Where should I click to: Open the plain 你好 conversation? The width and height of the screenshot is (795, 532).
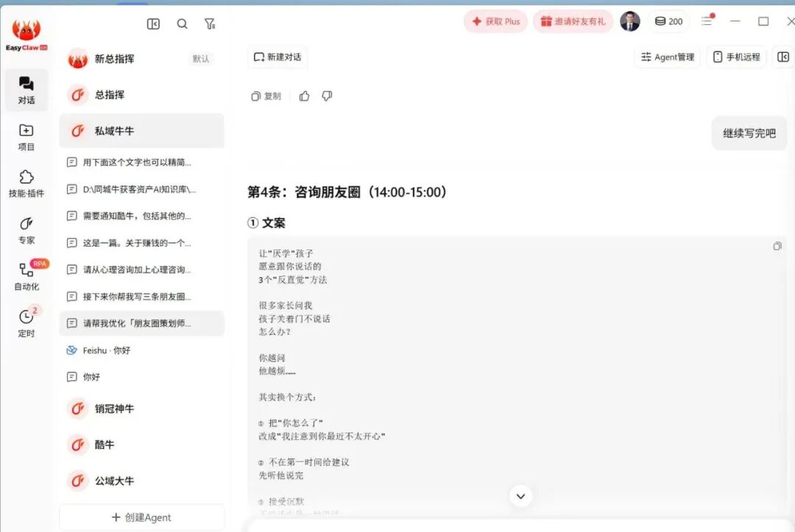click(x=141, y=377)
